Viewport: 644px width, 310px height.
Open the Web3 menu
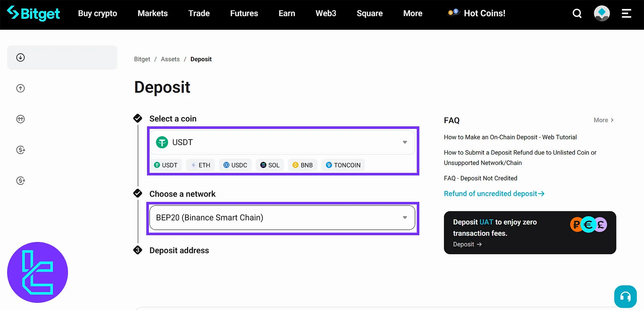click(326, 14)
